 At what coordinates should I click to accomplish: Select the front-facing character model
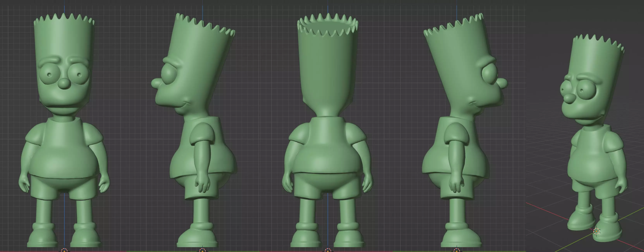click(64, 130)
